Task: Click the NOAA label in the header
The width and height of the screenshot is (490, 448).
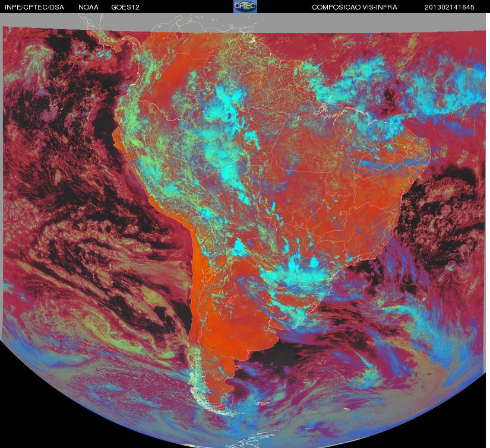Action: (88, 7)
